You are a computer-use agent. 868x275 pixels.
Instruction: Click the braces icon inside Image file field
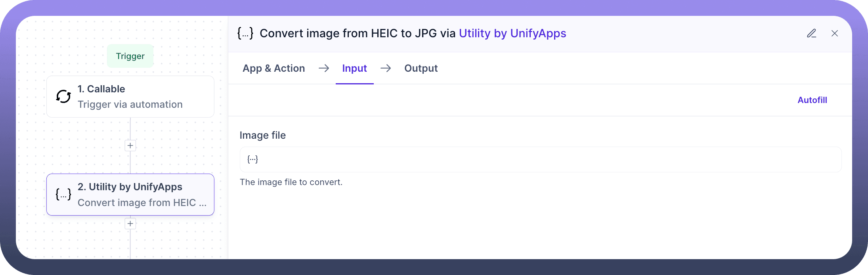pos(252,159)
